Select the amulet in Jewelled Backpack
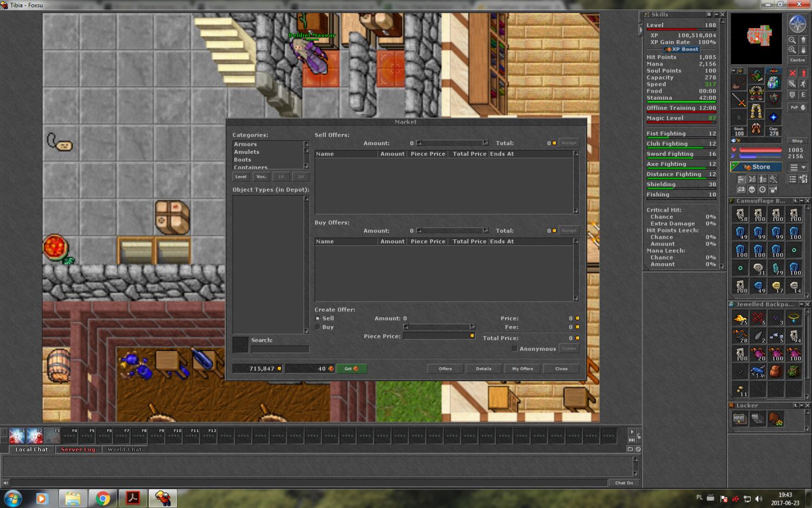This screenshot has width=812, height=508. (794, 318)
